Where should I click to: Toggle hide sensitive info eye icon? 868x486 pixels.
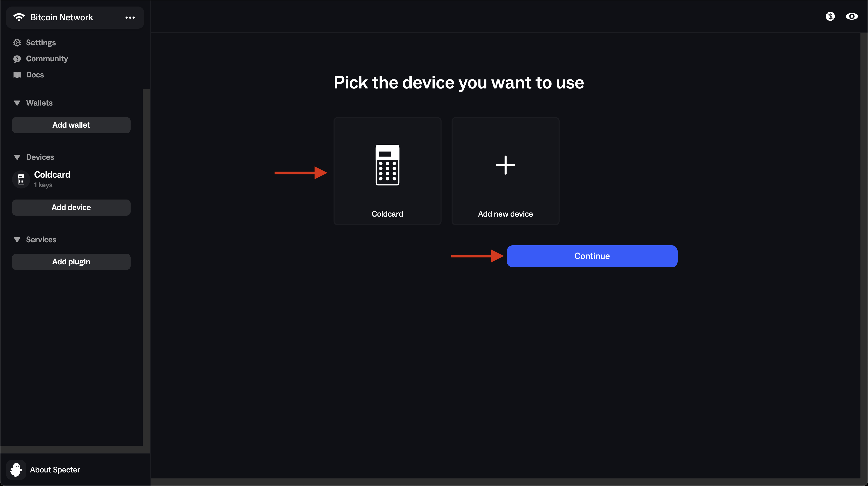tap(851, 16)
